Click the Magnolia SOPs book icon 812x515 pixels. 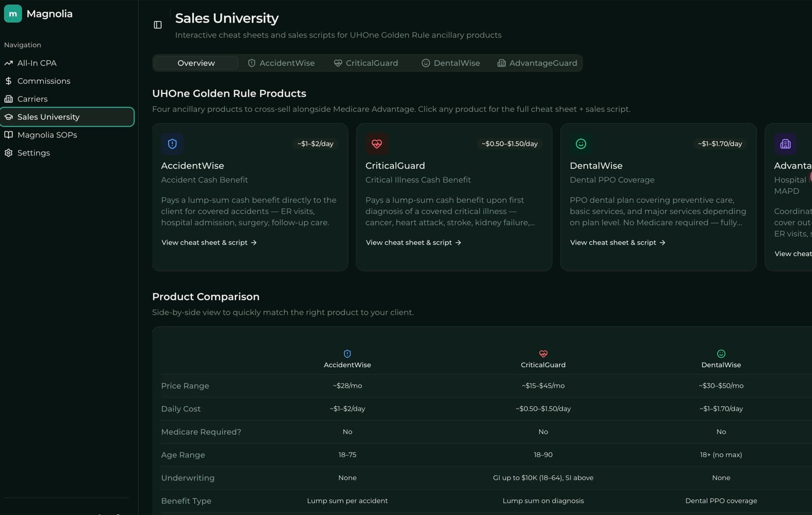point(9,135)
